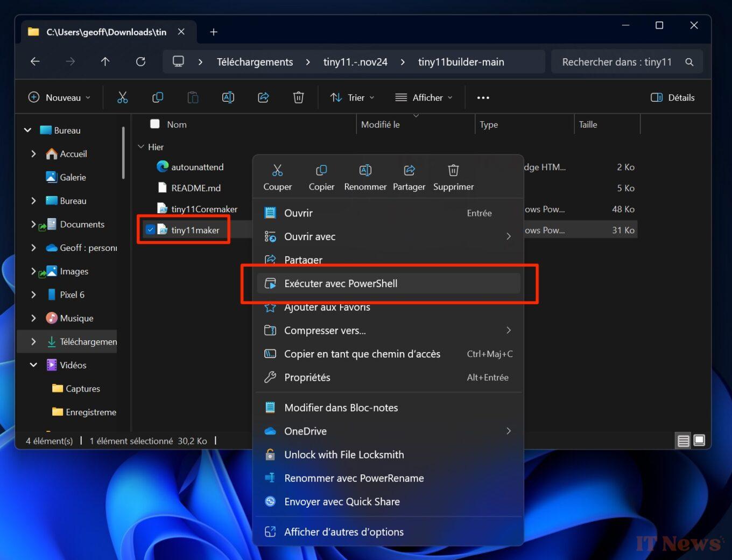Click the Nouveau button
Viewport: 732px width, 560px height.
(59, 97)
